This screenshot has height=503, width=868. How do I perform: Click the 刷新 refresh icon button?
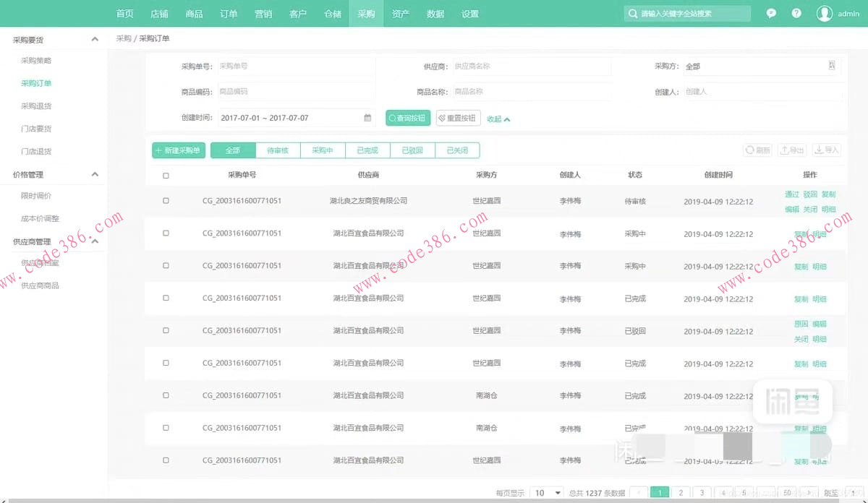pos(757,150)
